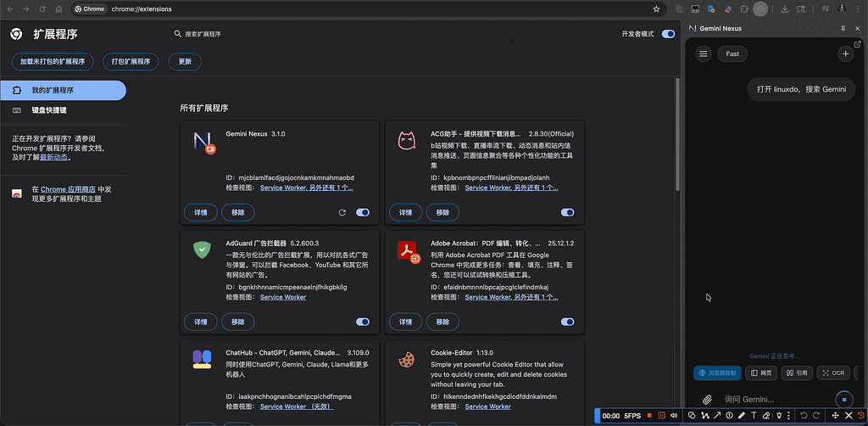Click the paperclip attach icon
The height and width of the screenshot is (426, 868).
tap(707, 400)
